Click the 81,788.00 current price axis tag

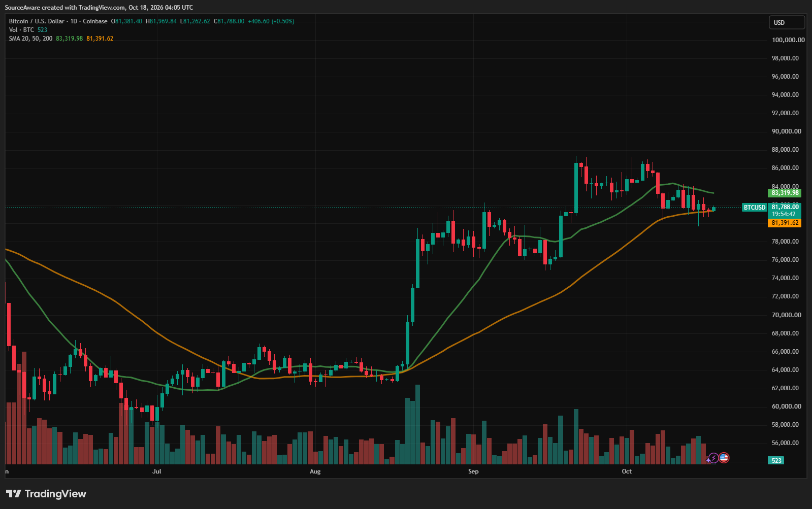[785, 207]
